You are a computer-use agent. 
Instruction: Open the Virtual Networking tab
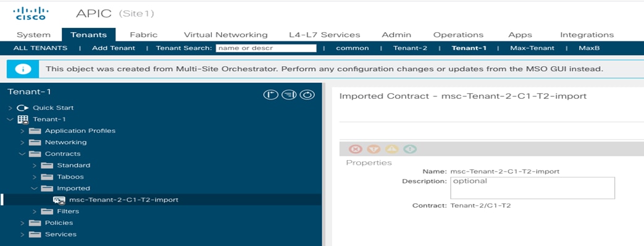point(225,35)
